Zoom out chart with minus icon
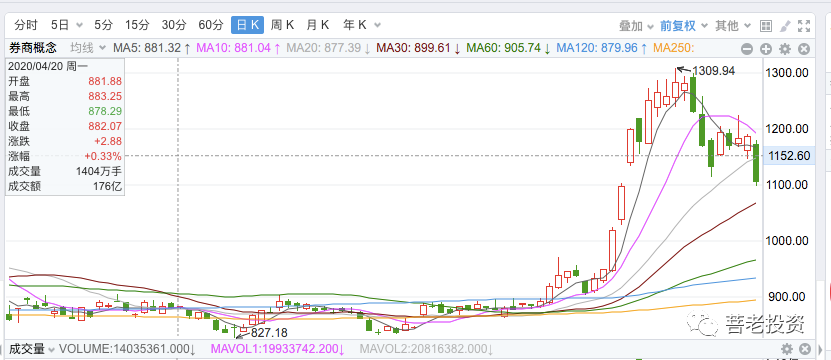 (747, 49)
